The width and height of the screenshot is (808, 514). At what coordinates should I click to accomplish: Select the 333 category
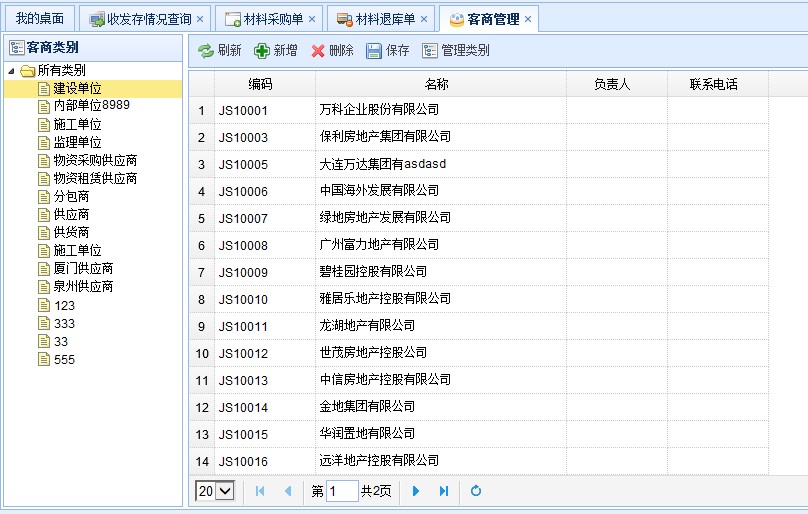(64, 324)
